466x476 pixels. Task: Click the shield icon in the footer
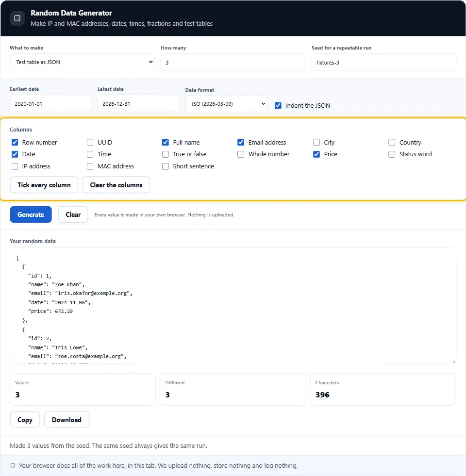(13, 466)
